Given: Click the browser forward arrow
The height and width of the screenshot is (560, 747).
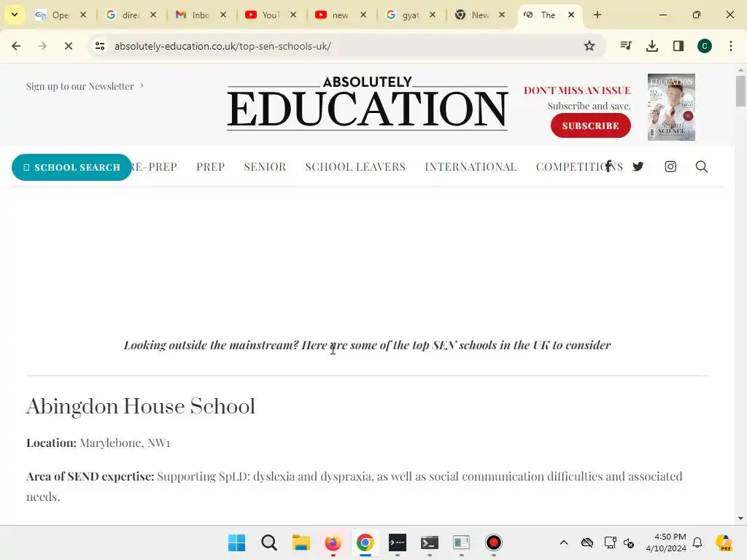Looking at the screenshot, I should click(42, 46).
